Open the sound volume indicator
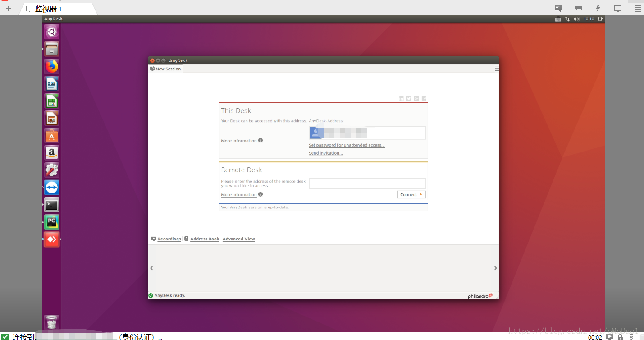Image resolution: width=644 pixels, height=340 pixels. (x=577, y=19)
